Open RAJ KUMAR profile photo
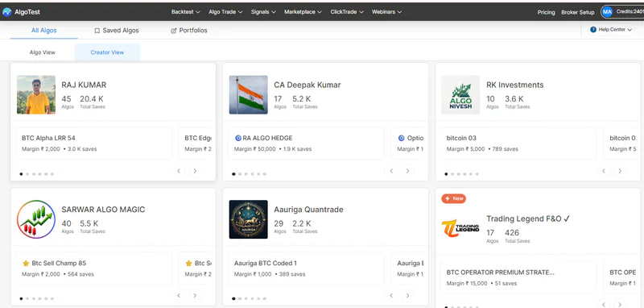The image size is (644, 308). pyautogui.click(x=36, y=94)
